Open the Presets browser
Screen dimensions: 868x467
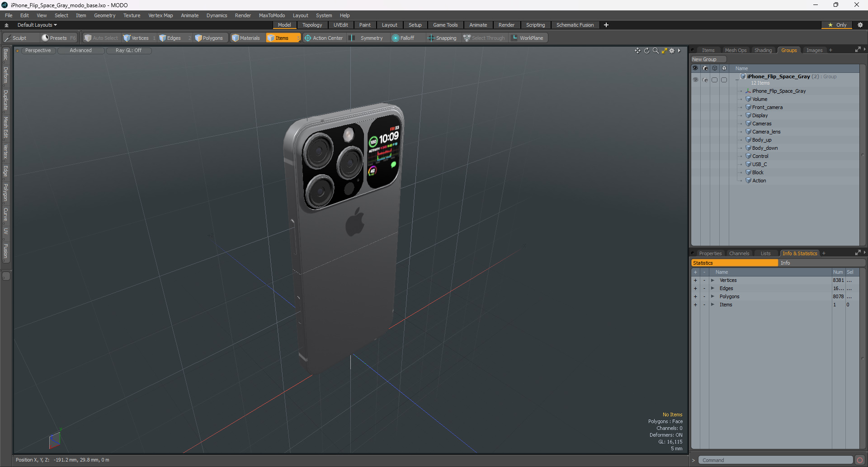point(59,38)
